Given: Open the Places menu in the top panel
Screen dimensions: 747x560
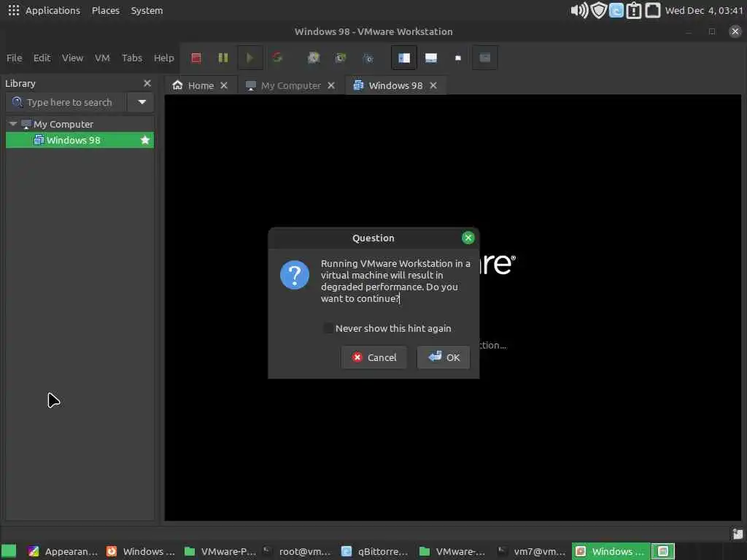Looking at the screenshot, I should (x=106, y=10).
